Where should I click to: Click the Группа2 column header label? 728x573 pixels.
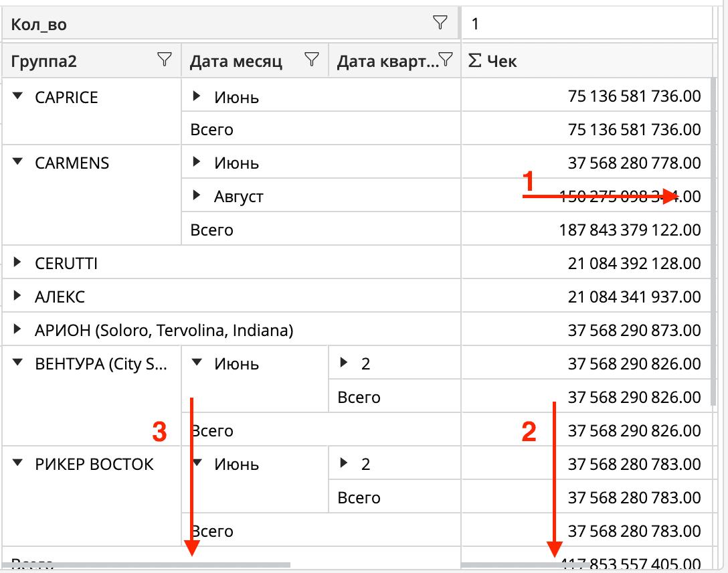pos(44,62)
